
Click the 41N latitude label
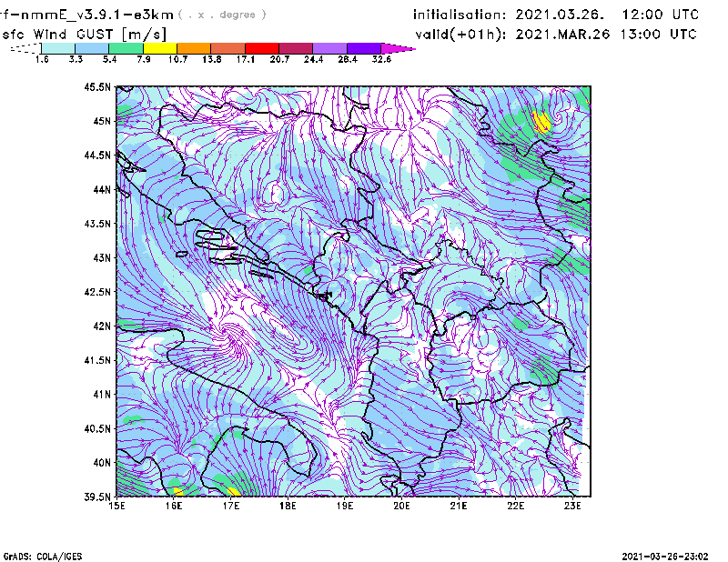(x=102, y=395)
